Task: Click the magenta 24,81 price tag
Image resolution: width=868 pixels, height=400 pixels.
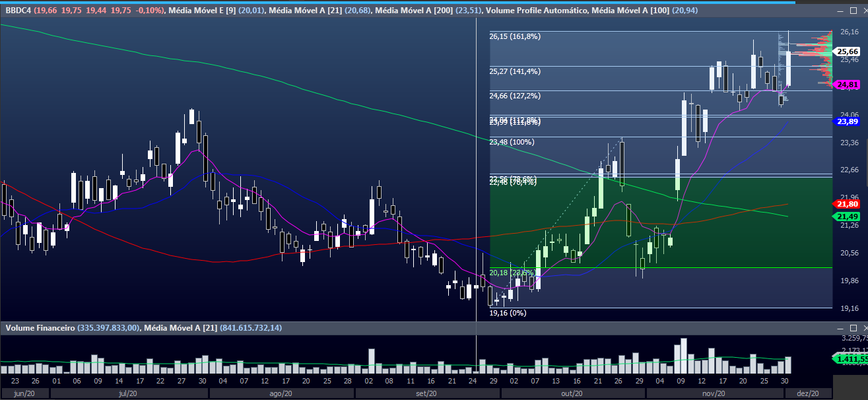Action: coord(848,84)
